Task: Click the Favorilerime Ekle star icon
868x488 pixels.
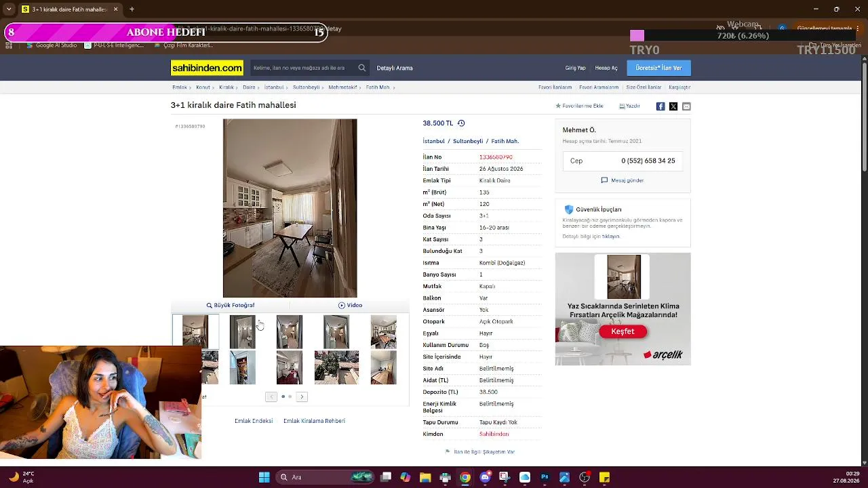Action: [558, 106]
